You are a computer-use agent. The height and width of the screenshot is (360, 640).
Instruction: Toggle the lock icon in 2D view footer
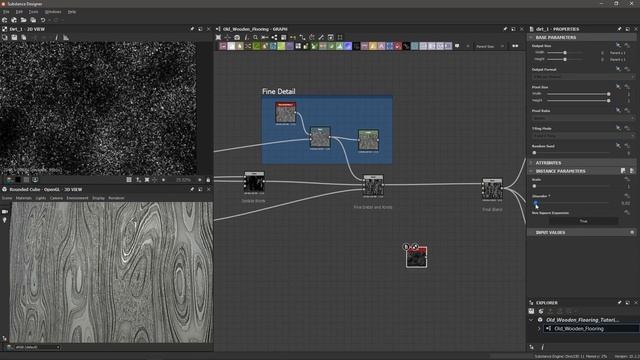208,180
